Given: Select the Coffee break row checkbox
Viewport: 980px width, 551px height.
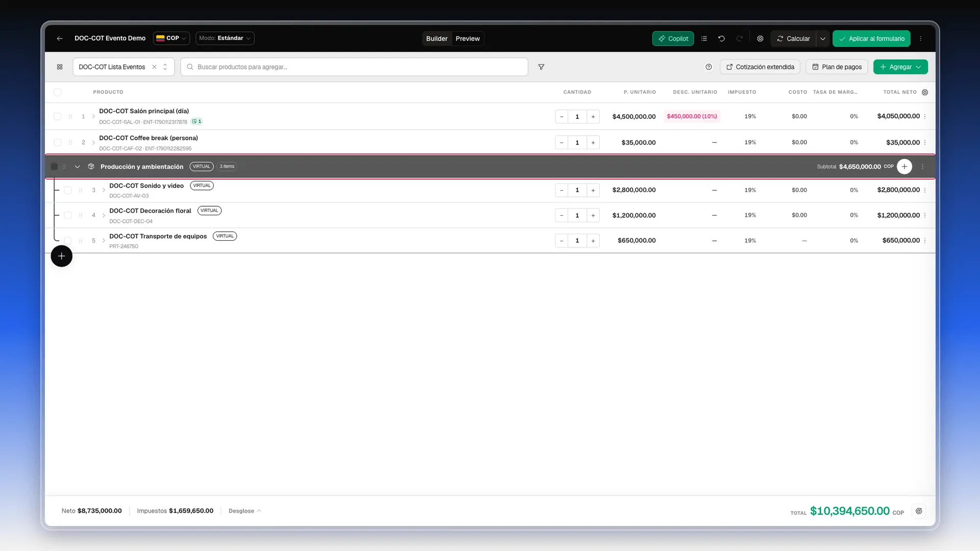Looking at the screenshot, I should 57,142.
